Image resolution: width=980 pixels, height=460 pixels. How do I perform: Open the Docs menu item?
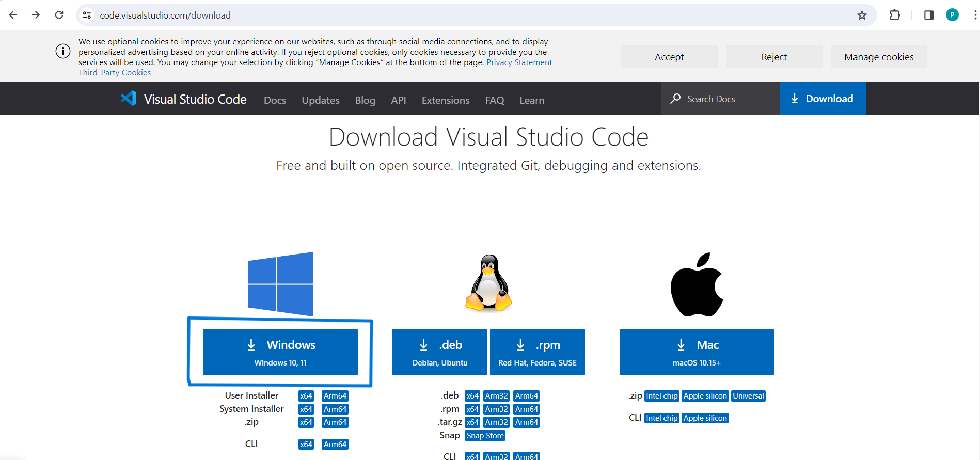(275, 100)
